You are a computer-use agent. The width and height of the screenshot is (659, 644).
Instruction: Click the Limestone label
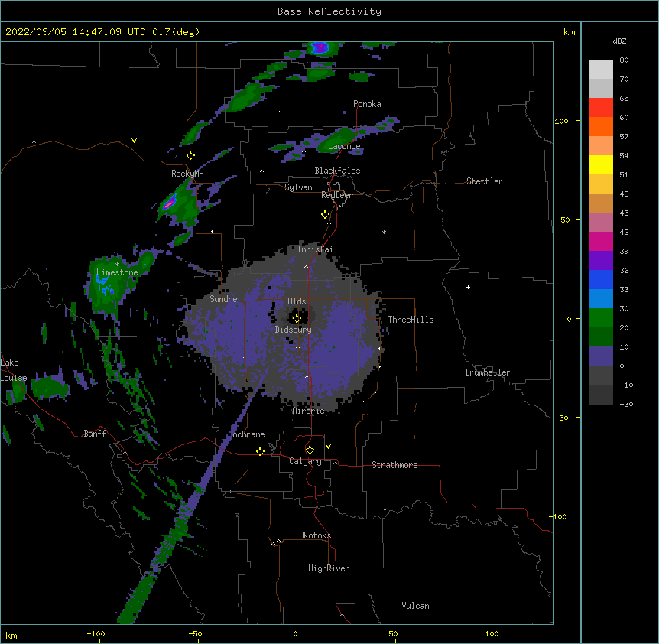(117, 272)
